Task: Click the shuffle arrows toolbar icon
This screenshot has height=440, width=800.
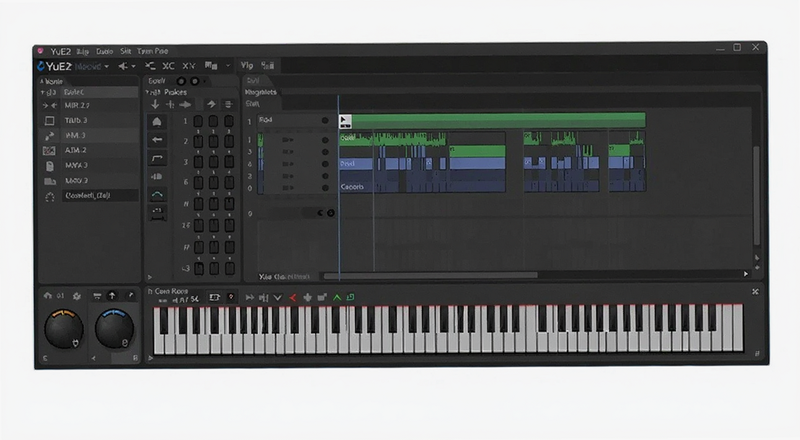Action: (150, 66)
